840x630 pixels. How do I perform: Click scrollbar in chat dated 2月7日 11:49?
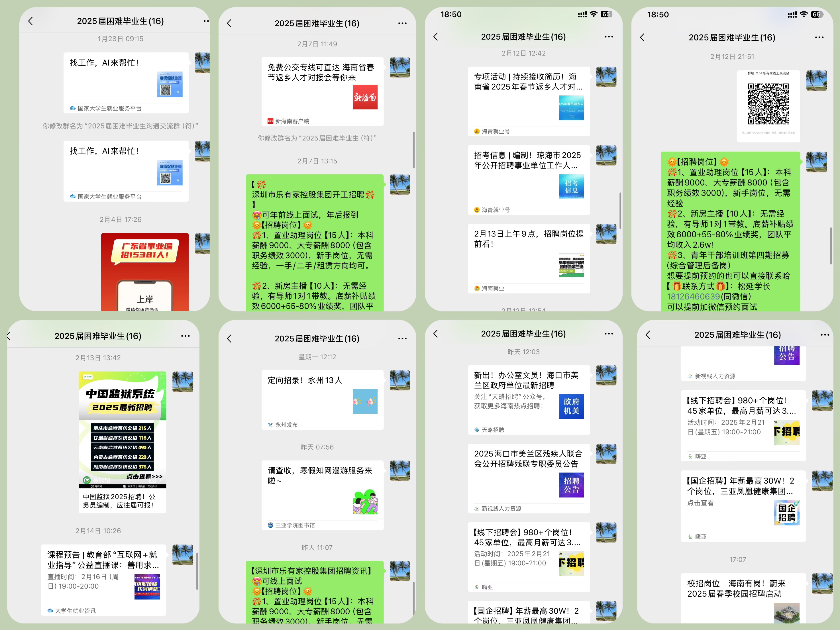[413, 150]
